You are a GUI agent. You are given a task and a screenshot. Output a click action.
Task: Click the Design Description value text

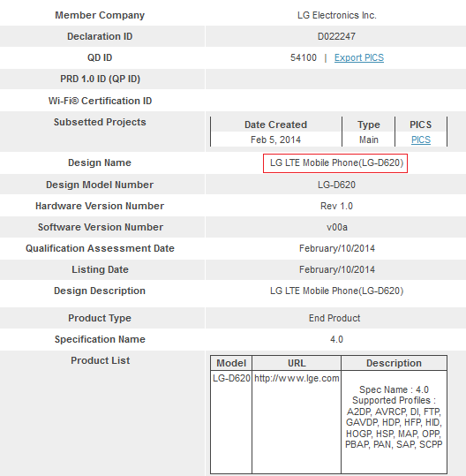click(x=336, y=291)
